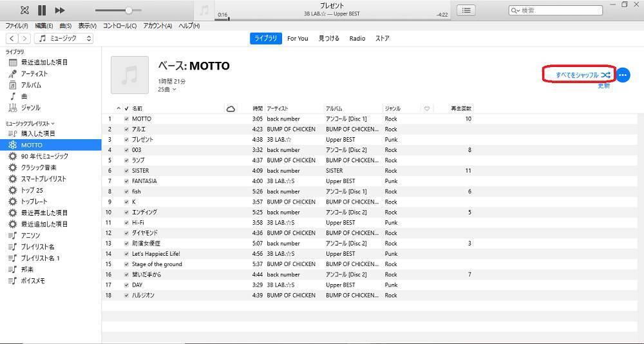Click the cloud status column icon
Viewport: 644px width, 344px height.
point(231,109)
